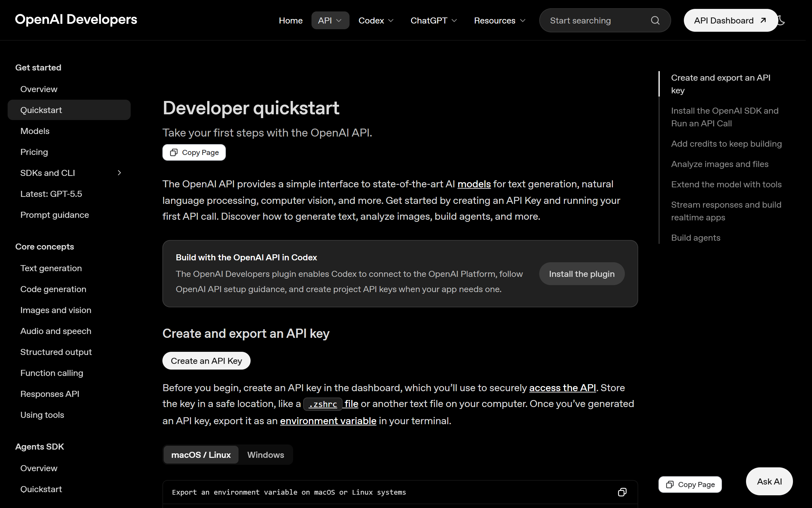Copy the environment variable code snippet

(622, 492)
